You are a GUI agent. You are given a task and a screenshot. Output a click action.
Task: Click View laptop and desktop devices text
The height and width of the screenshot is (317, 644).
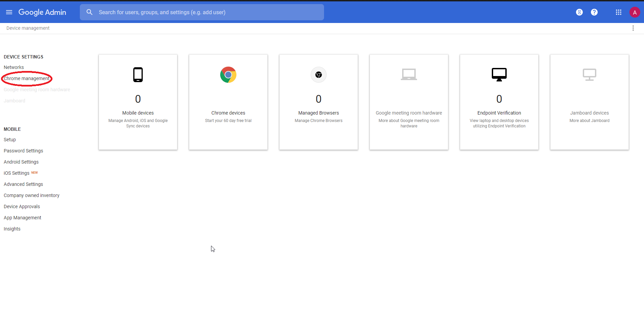499,123
